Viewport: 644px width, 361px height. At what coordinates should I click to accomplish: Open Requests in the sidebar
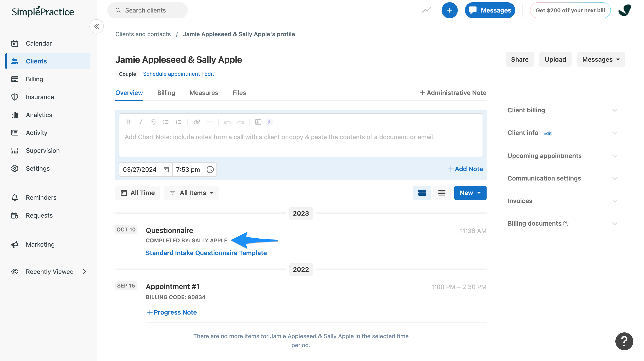(x=48, y=215)
